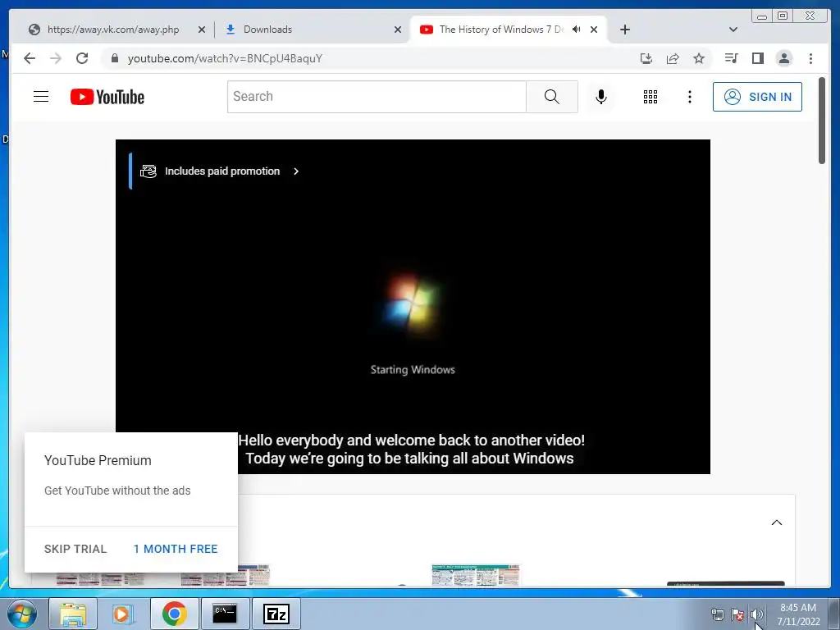Image resolution: width=840 pixels, height=630 pixels.
Task: Close the away.vk.com tab
Action: coord(202,30)
